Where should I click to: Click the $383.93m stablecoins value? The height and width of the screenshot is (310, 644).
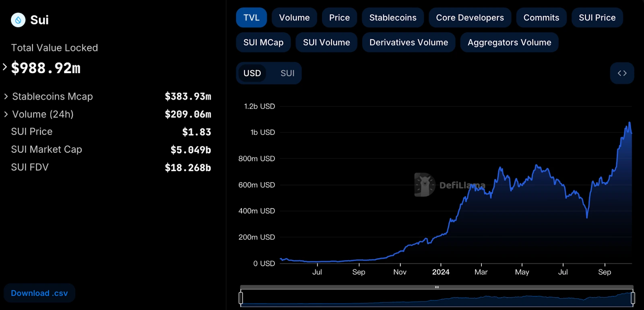pyautogui.click(x=188, y=96)
